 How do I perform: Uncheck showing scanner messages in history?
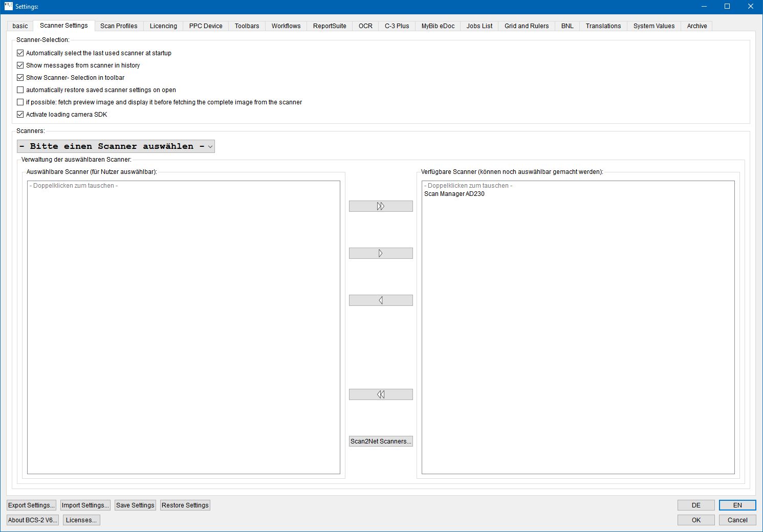(x=20, y=65)
